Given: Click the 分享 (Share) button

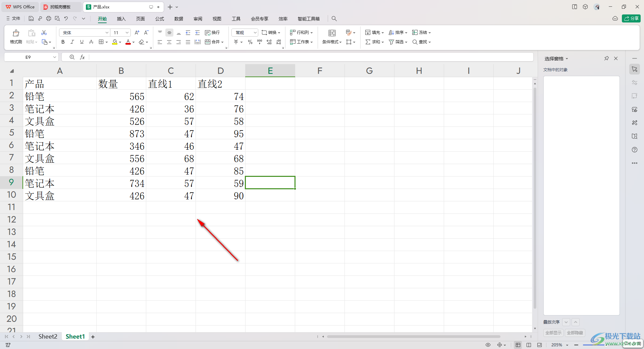Looking at the screenshot, I should pos(631,18).
